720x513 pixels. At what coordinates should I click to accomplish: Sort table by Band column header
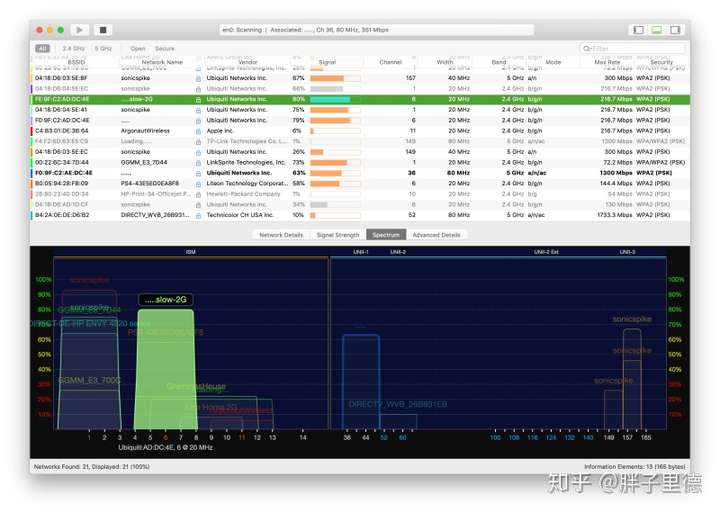(499, 62)
